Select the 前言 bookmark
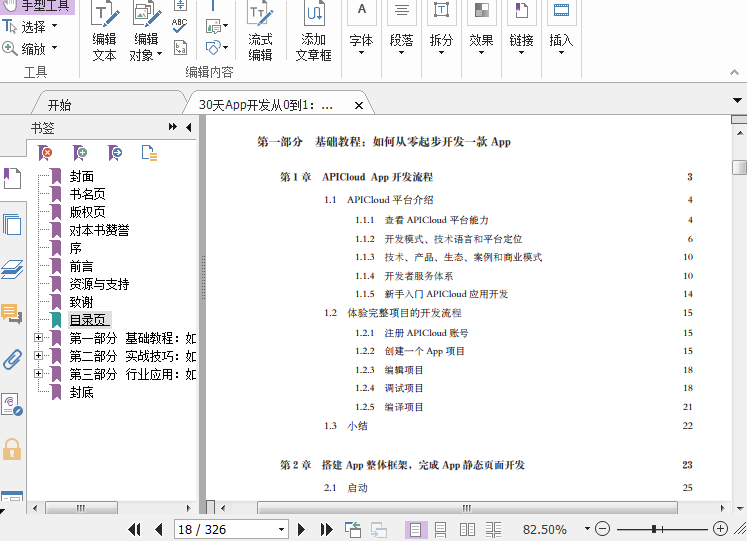The height and width of the screenshot is (541, 747). [81, 266]
